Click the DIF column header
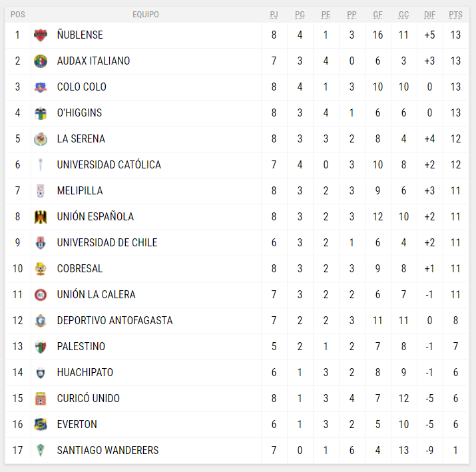 click(429, 15)
